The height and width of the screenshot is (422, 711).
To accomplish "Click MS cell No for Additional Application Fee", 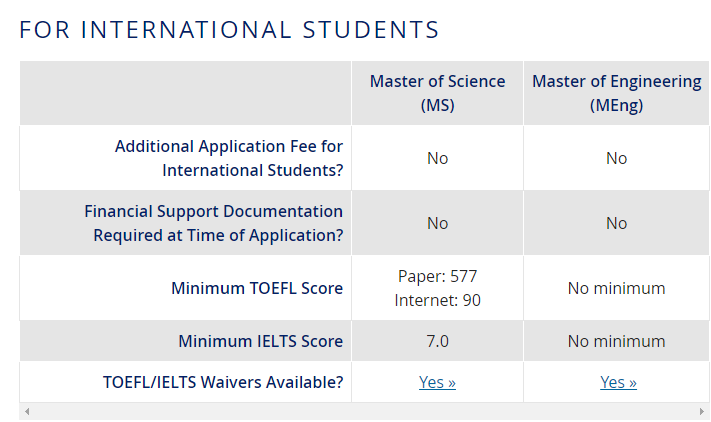I will (x=437, y=158).
